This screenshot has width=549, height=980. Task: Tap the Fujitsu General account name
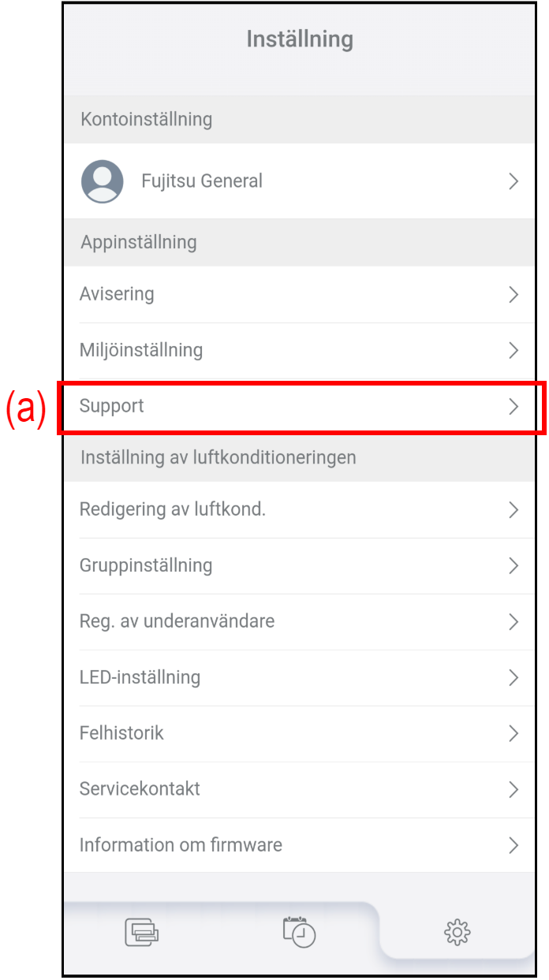click(x=202, y=181)
